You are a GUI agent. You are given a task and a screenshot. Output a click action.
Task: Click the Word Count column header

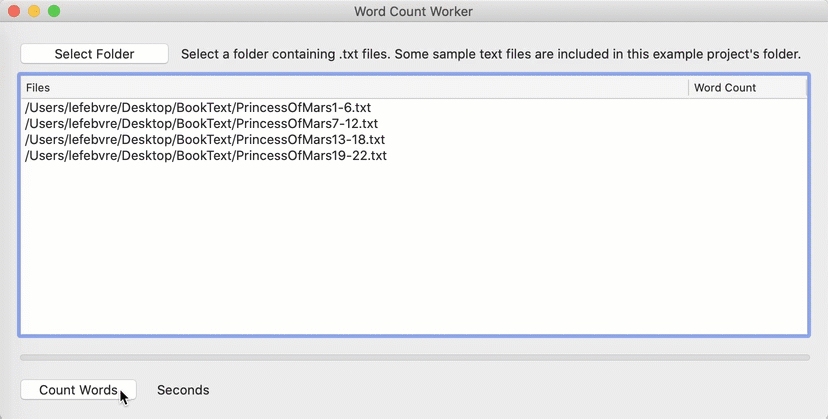(748, 88)
